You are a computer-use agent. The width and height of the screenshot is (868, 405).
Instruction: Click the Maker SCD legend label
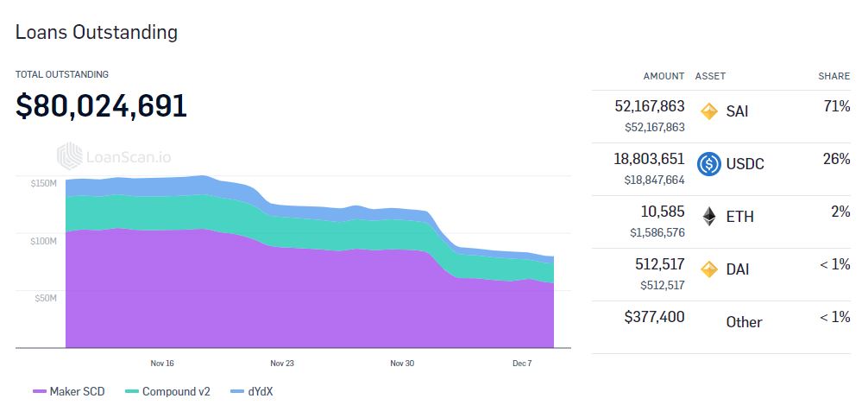[77, 392]
